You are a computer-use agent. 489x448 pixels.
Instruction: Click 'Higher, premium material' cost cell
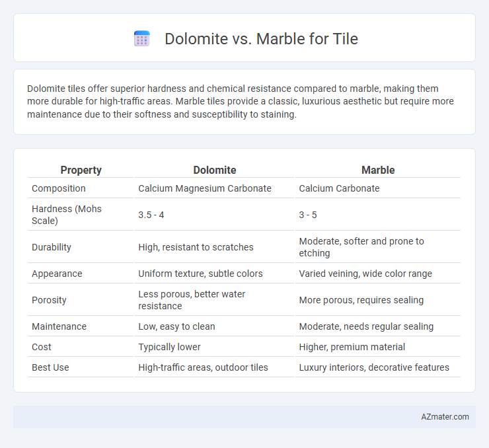tap(352, 347)
